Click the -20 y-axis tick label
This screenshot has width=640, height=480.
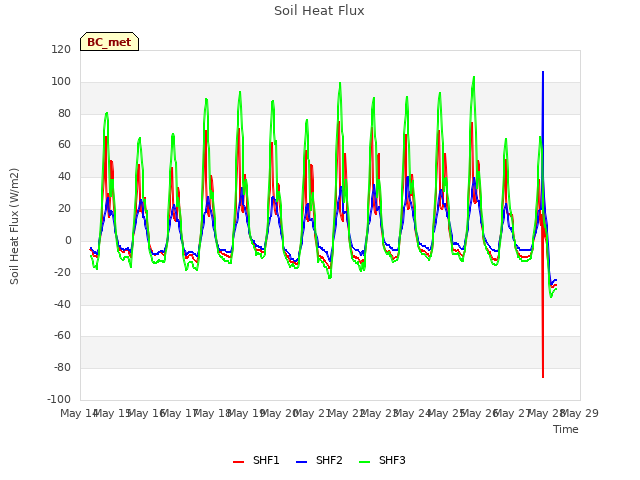(x=62, y=272)
